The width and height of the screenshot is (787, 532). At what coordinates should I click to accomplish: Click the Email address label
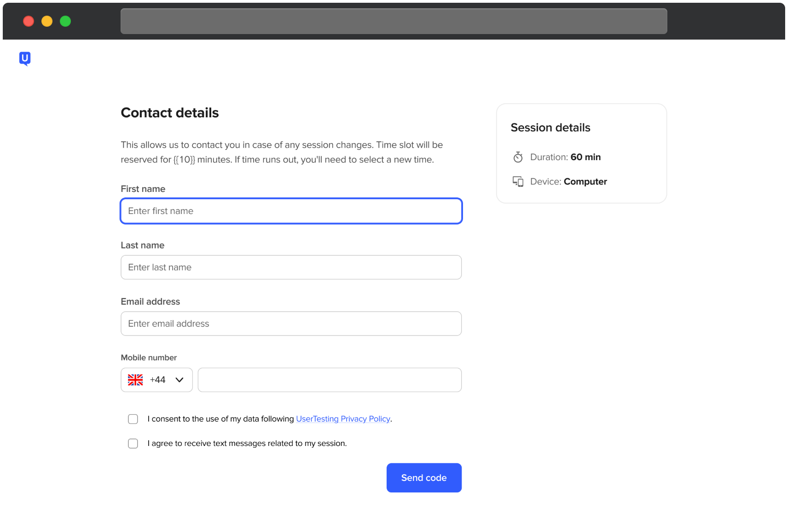(x=150, y=301)
